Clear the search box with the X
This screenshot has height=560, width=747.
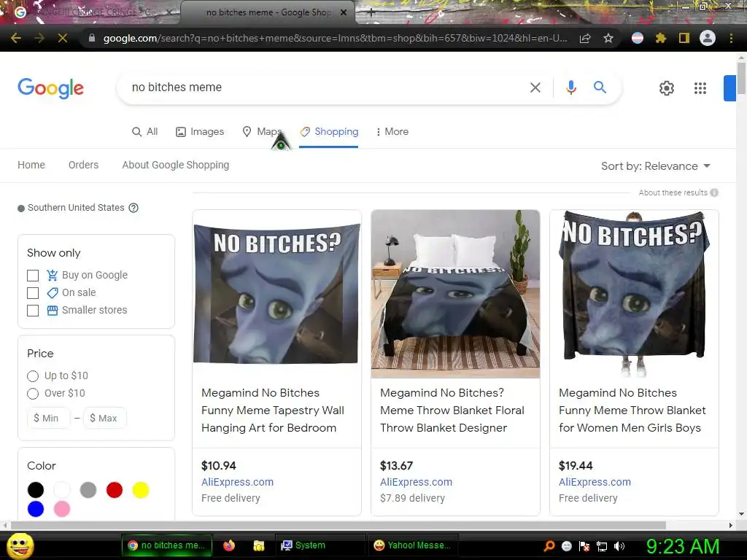pyautogui.click(x=535, y=87)
